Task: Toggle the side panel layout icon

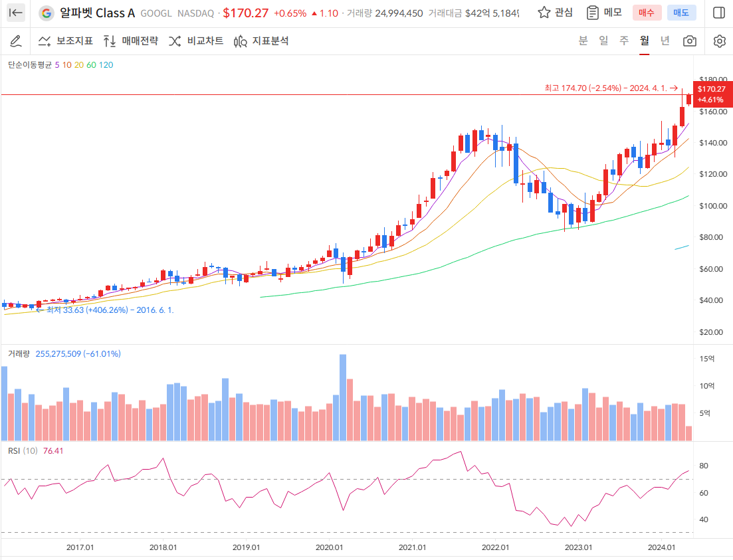Action: point(719,13)
